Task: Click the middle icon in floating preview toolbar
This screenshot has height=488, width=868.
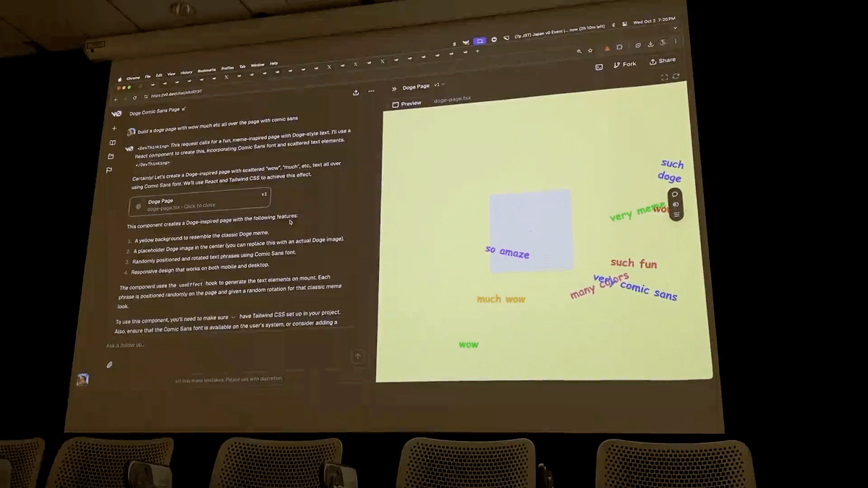Action: 676,205
